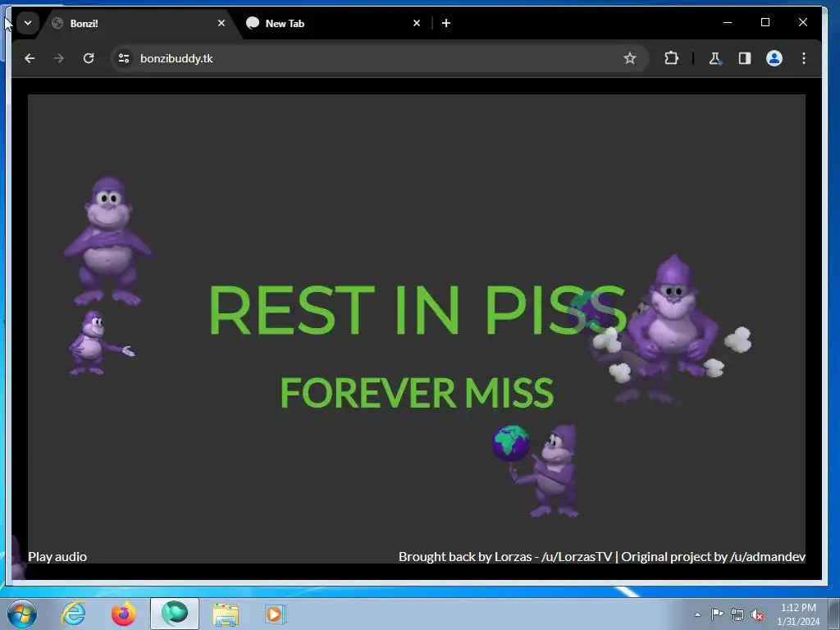Switch to the New Tab tab
The image size is (840, 630).
pos(333,24)
